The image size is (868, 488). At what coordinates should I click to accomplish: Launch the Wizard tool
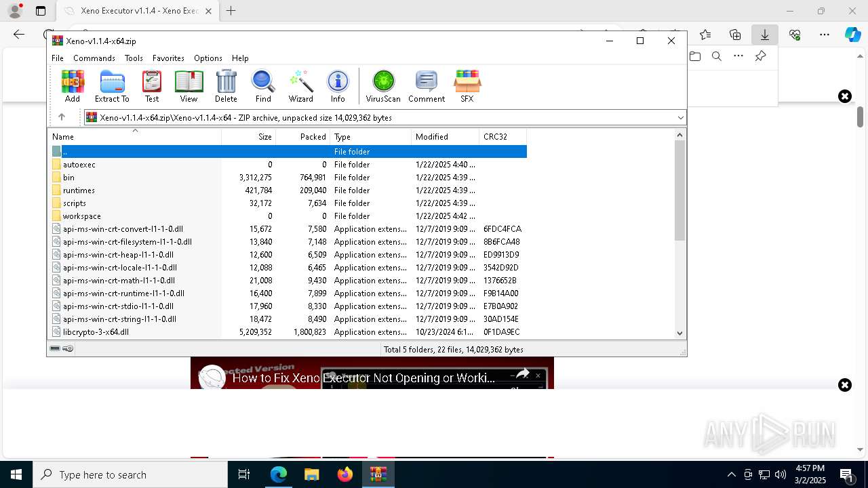[x=300, y=86]
